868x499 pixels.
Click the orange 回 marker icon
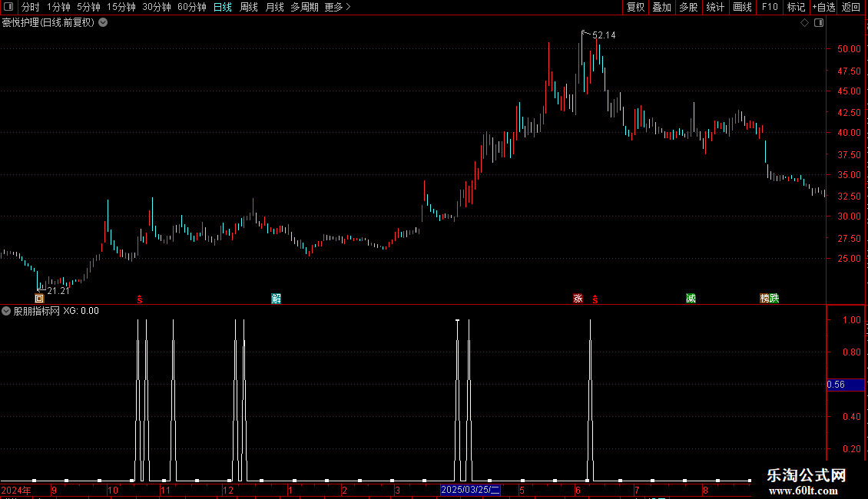39,299
